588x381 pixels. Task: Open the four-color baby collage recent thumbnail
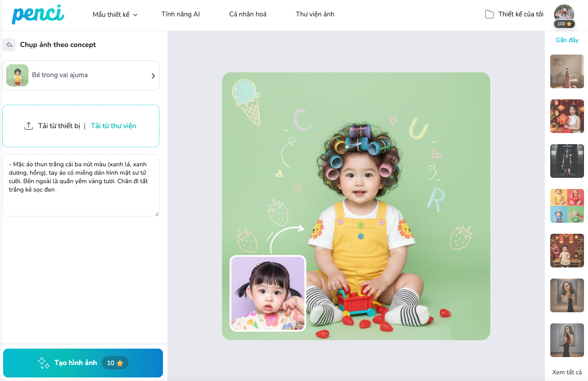[x=567, y=206]
